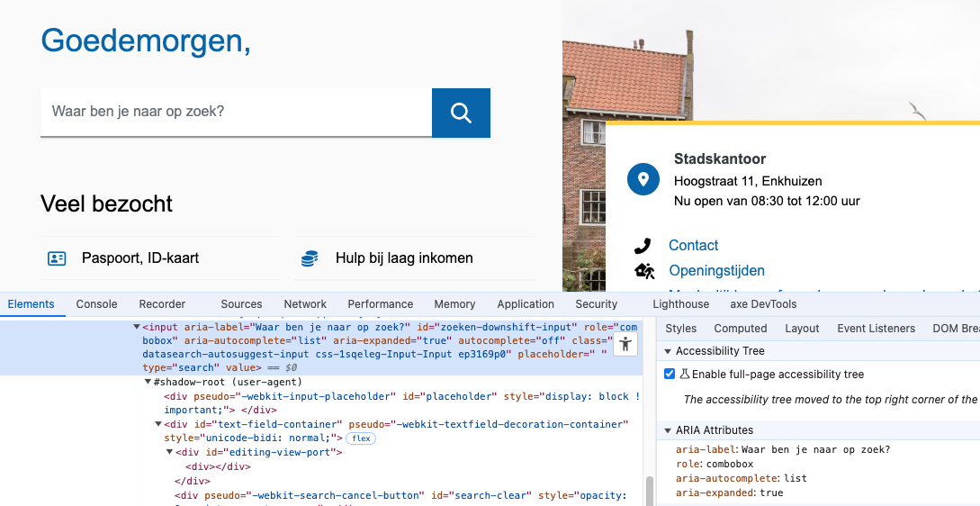Click the Stadskantoor location pin icon
The image size is (980, 506).
tap(643, 179)
